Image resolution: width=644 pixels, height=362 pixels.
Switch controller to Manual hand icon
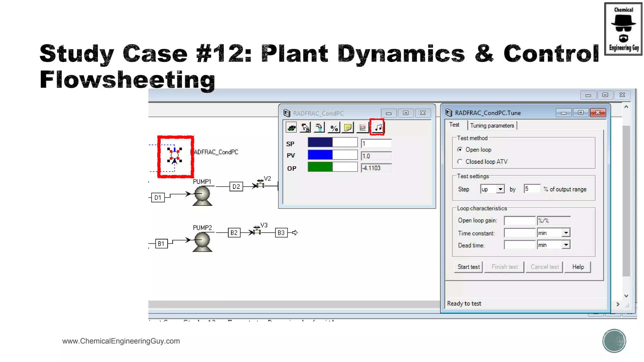305,128
